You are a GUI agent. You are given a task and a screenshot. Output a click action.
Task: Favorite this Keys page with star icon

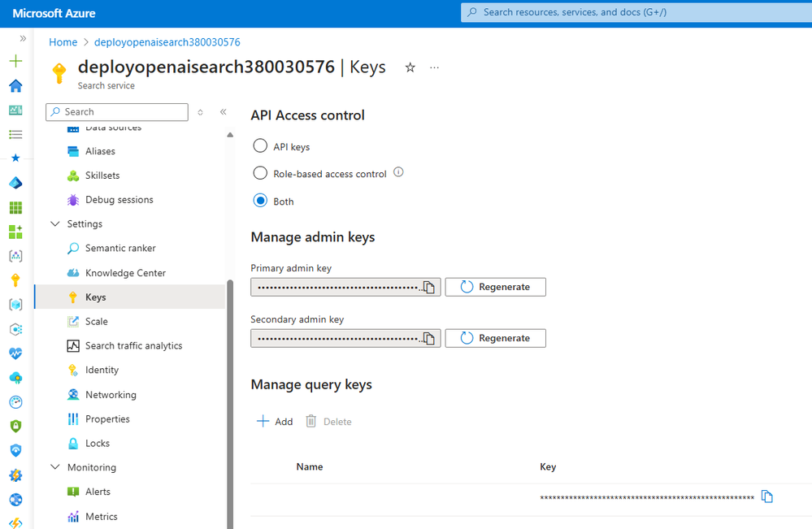410,67
